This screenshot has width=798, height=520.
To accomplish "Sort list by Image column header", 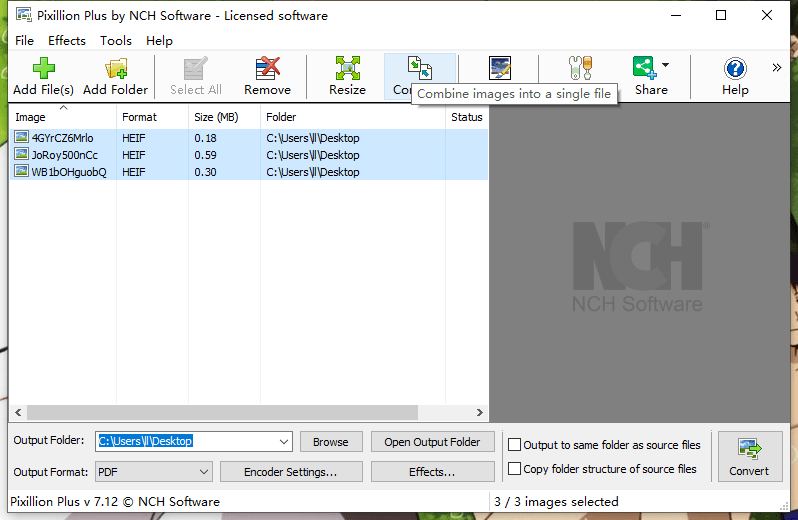I will [x=63, y=117].
